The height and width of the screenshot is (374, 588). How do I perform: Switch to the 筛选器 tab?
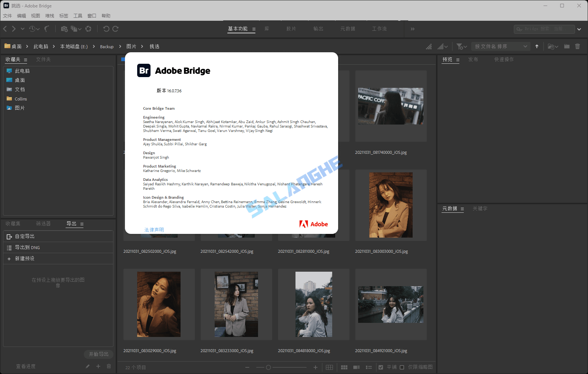pos(43,224)
